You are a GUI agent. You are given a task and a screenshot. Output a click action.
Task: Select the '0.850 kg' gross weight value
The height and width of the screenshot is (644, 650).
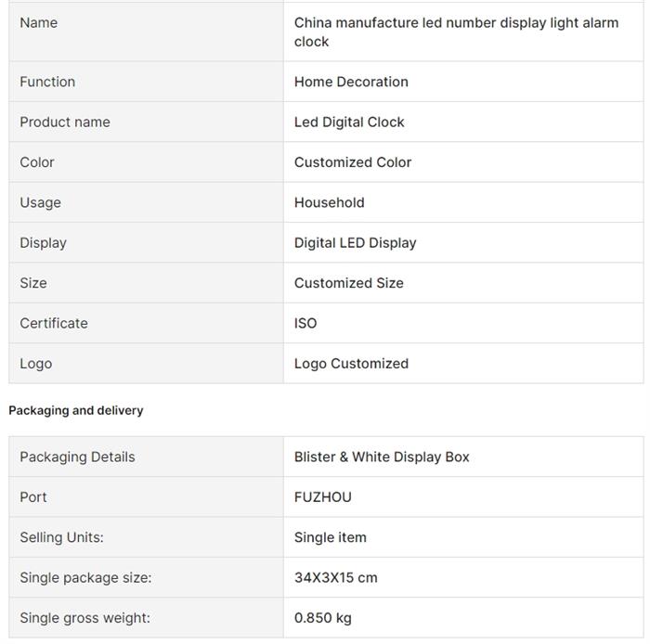coord(323,618)
